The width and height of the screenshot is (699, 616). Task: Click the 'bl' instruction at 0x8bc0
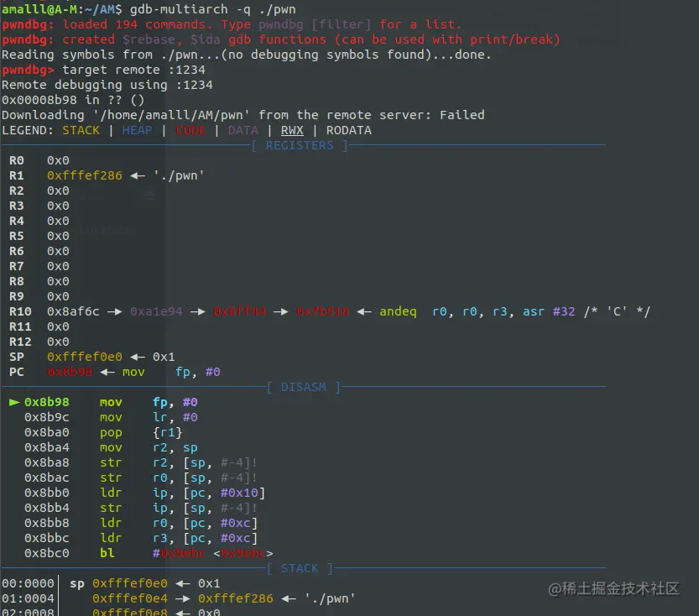tap(107, 553)
